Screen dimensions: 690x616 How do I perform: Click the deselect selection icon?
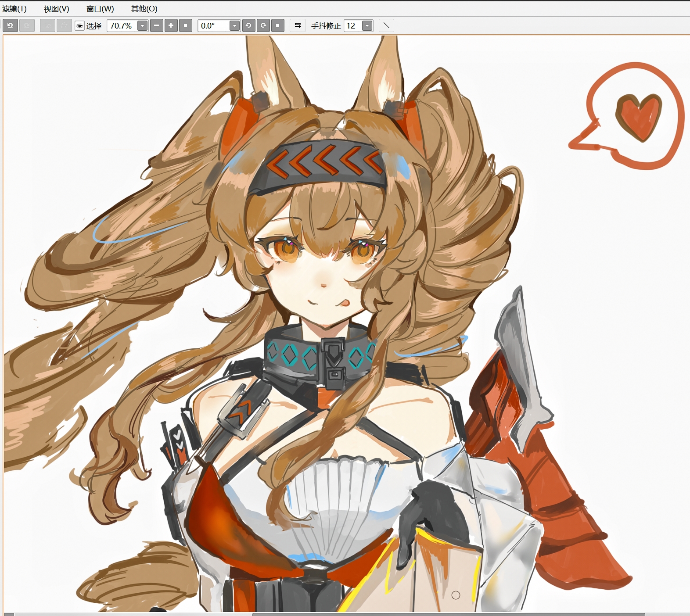point(47,25)
